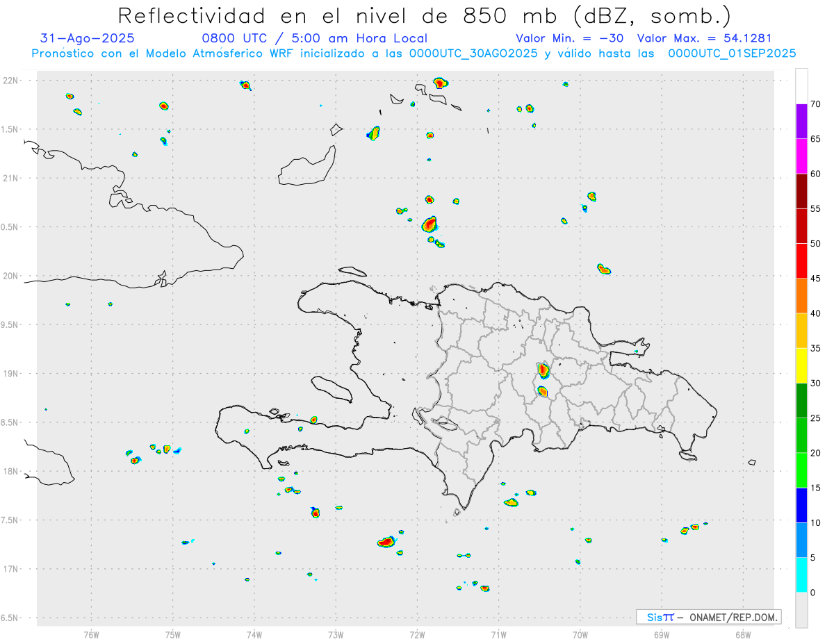Image resolution: width=834 pixels, height=644 pixels.
Task: Click the 'Valor Max. = 54.1281' text
Action: (x=704, y=38)
